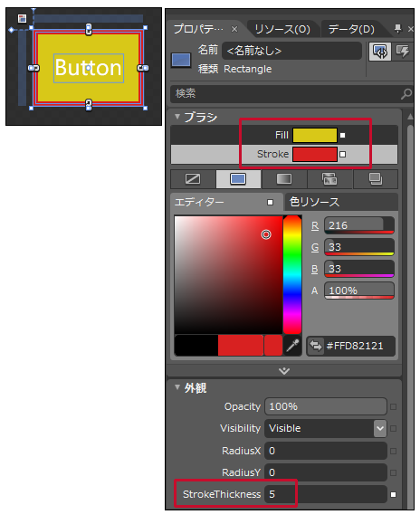Click the yellow Fill color swatch

315,136
